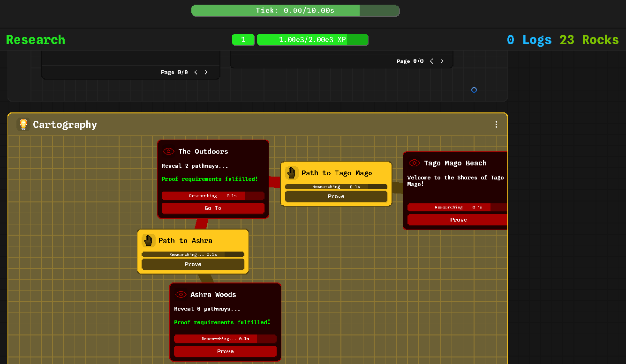Go to next page in right panel

point(442,61)
